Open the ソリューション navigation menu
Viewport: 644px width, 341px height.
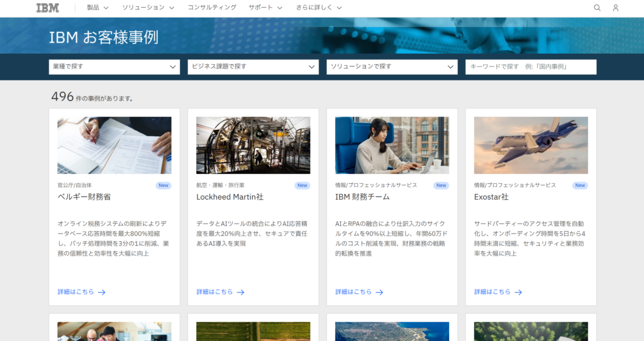[x=148, y=8]
